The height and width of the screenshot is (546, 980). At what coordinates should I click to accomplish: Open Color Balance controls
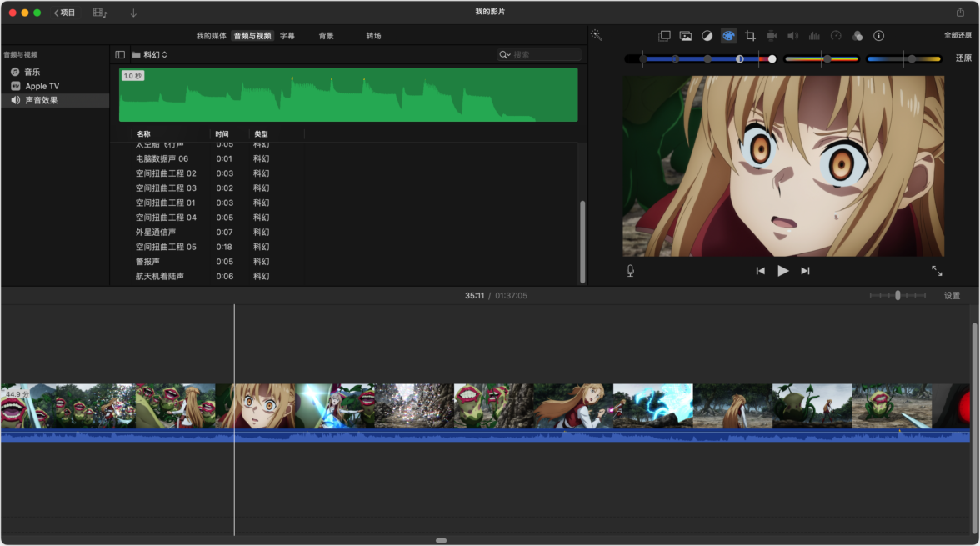click(x=707, y=36)
